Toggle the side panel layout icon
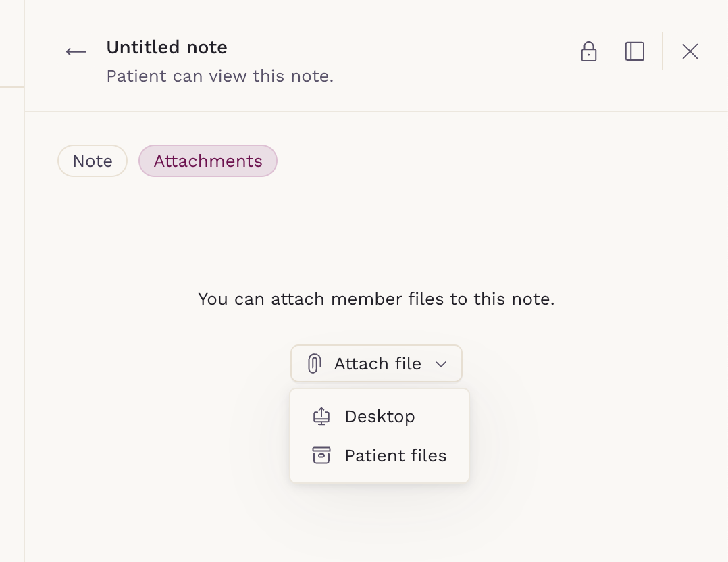 tap(635, 51)
